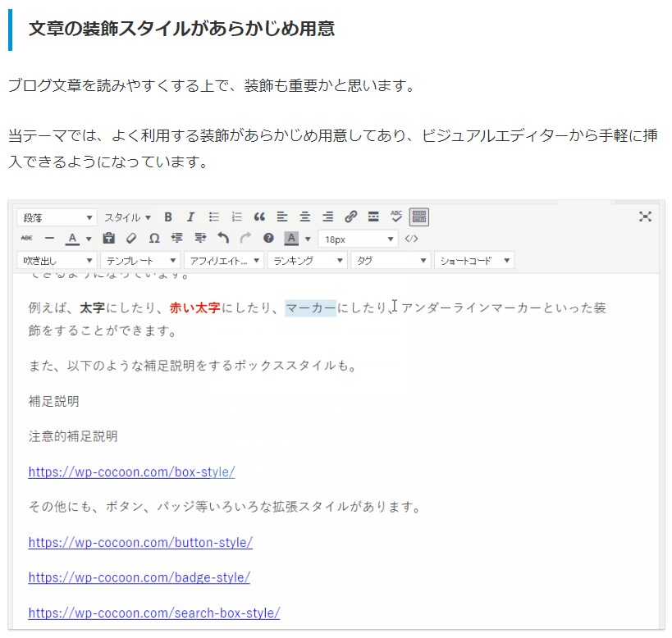Expand the テンプレート dropdown
This screenshot has width=672, height=638.
click(x=140, y=260)
